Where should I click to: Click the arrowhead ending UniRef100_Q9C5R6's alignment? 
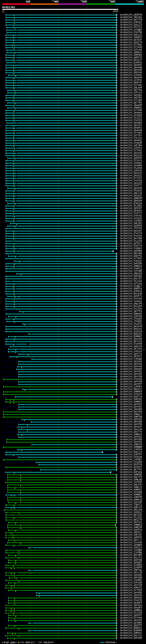coord(113,251)
